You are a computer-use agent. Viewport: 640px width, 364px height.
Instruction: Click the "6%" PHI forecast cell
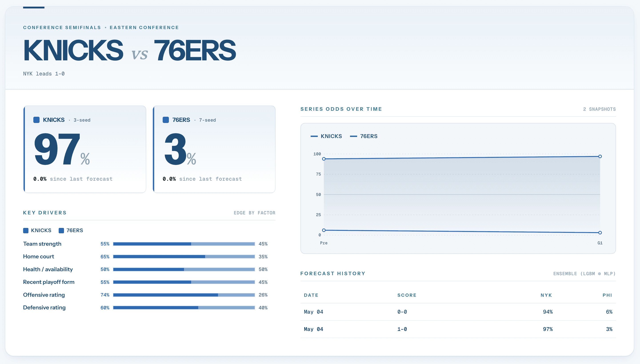point(609,312)
